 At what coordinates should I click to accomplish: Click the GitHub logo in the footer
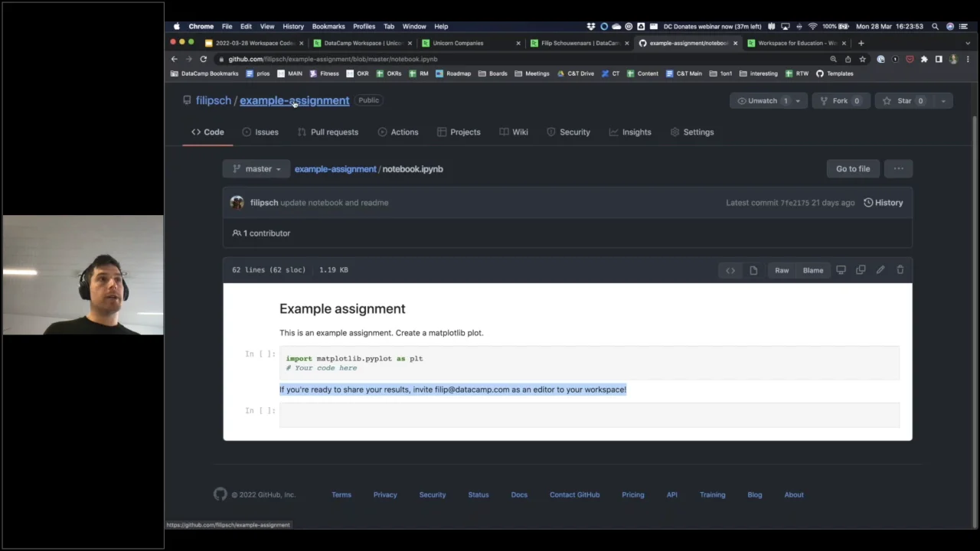pyautogui.click(x=220, y=494)
